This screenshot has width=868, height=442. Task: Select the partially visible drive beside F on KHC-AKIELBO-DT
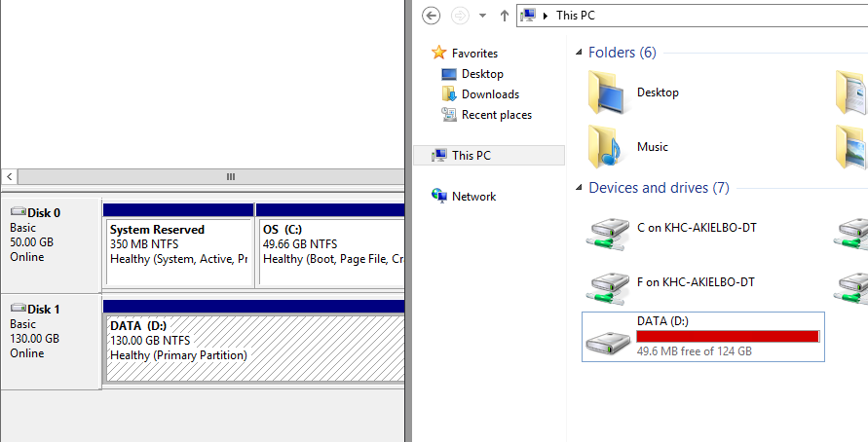click(x=850, y=287)
